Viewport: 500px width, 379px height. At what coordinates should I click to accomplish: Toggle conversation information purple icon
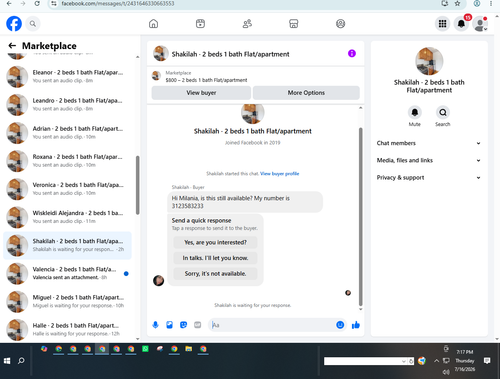coord(352,53)
